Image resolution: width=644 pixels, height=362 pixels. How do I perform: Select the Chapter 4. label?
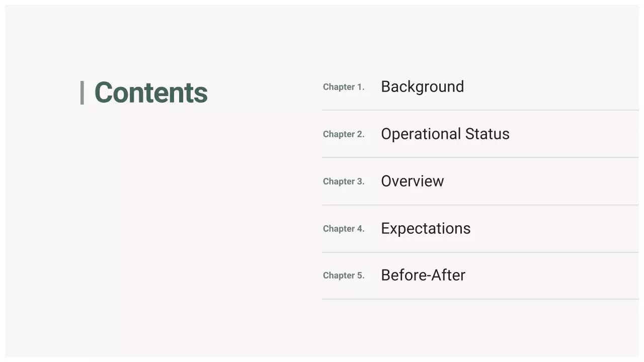point(344,229)
